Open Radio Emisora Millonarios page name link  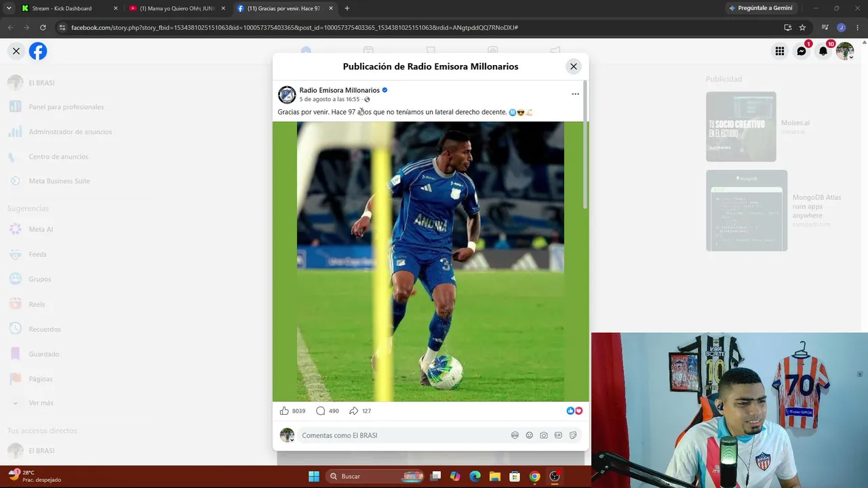tap(340, 90)
